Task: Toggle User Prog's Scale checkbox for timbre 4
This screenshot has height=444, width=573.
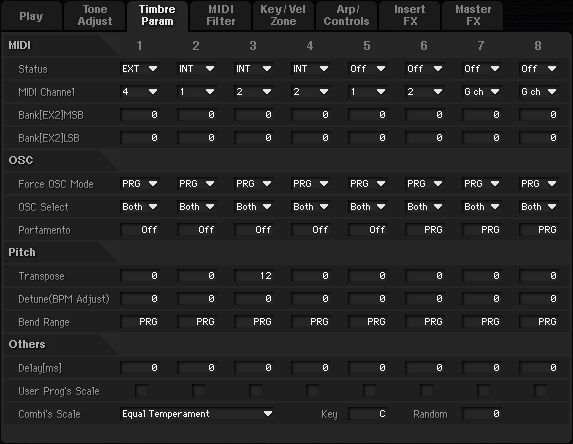Action: [312, 390]
